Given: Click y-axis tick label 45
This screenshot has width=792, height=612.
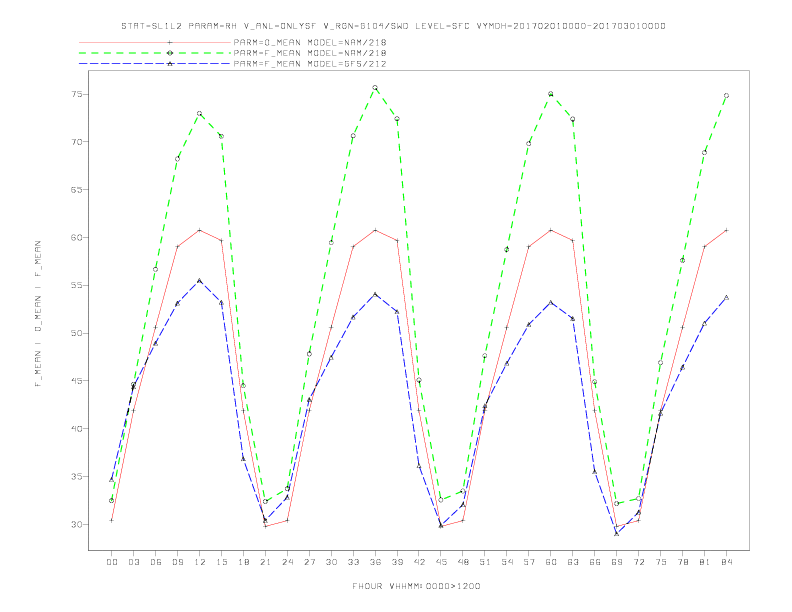Looking at the screenshot, I should click(77, 381).
